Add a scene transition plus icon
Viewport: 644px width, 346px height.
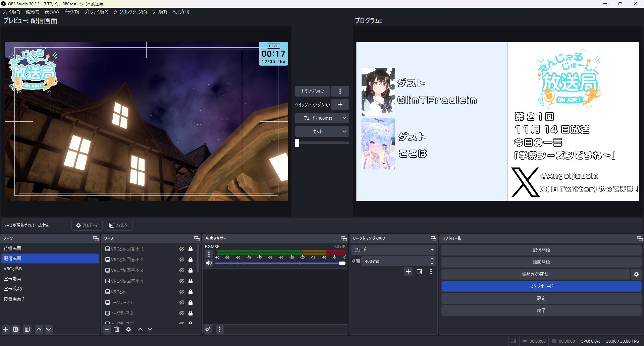408,272
